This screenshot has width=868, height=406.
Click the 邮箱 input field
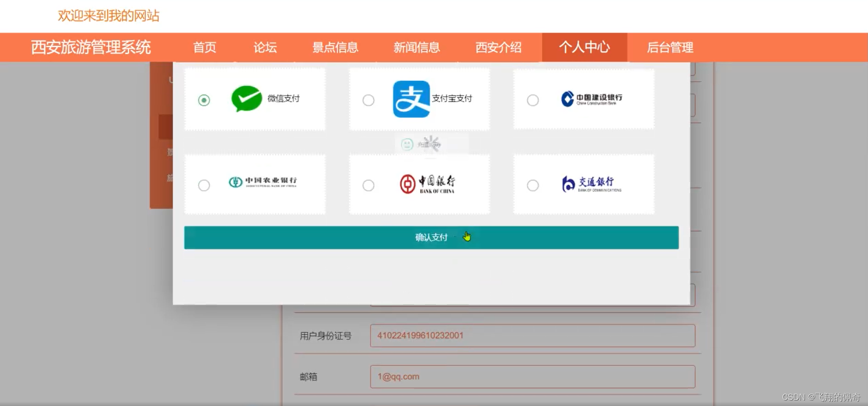533,377
